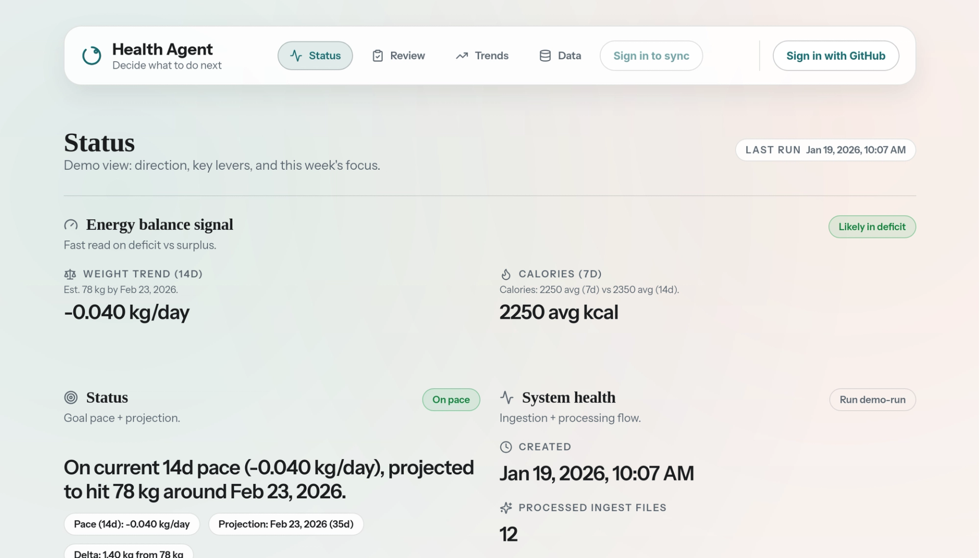The width and height of the screenshot is (980, 558).
Task: Click the 'Decide what to do next' tagline
Action: pyautogui.click(x=167, y=65)
